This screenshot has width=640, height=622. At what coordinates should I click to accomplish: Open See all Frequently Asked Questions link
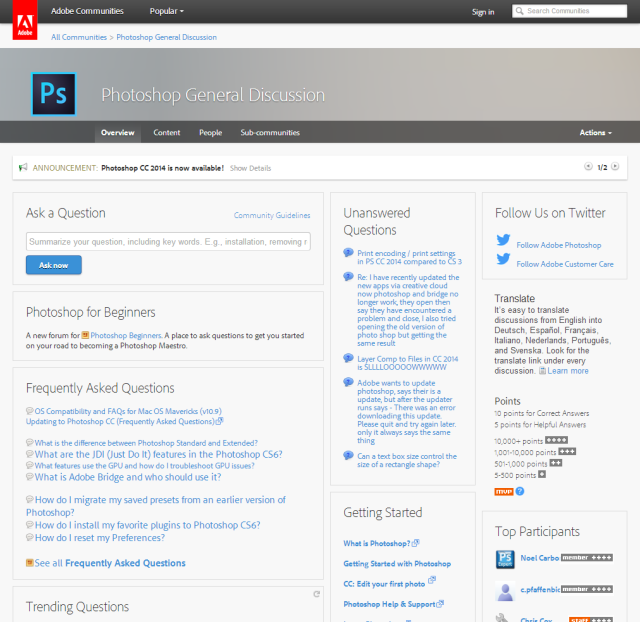[110, 563]
